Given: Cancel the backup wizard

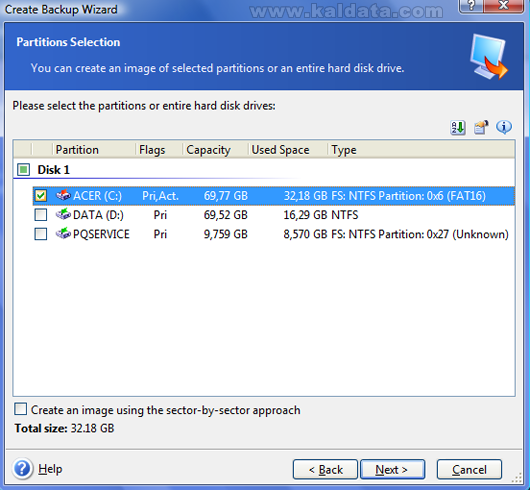Looking at the screenshot, I should [469, 469].
